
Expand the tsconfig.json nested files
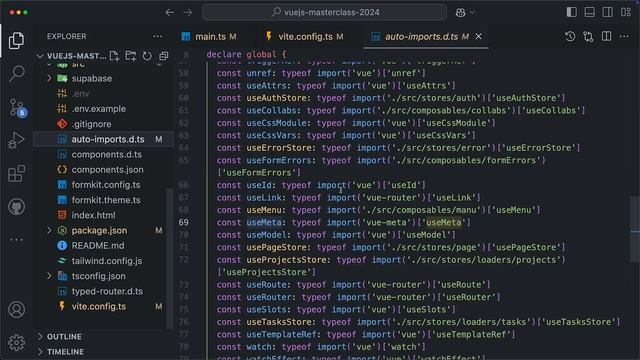pos(49,276)
